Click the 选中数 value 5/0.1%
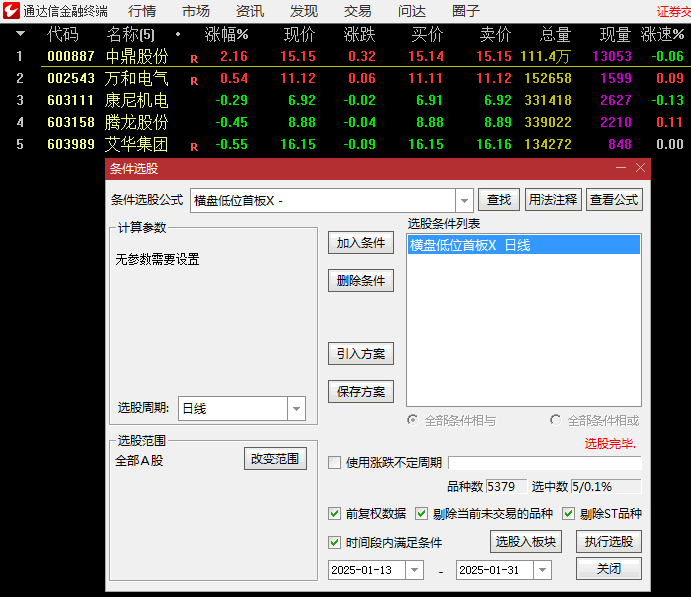The width and height of the screenshot is (691, 597). pyautogui.click(x=606, y=486)
